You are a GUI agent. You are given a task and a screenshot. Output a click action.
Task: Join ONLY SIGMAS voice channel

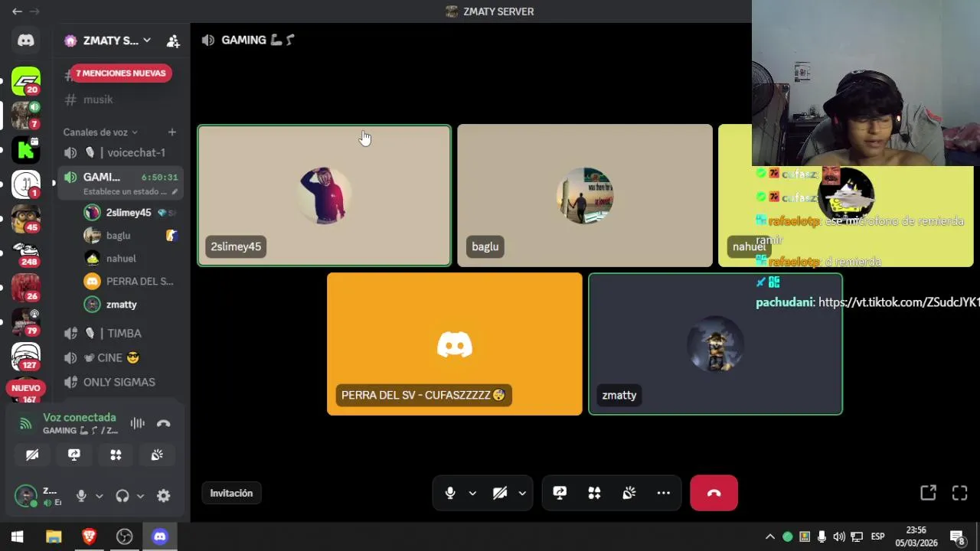coord(121,382)
